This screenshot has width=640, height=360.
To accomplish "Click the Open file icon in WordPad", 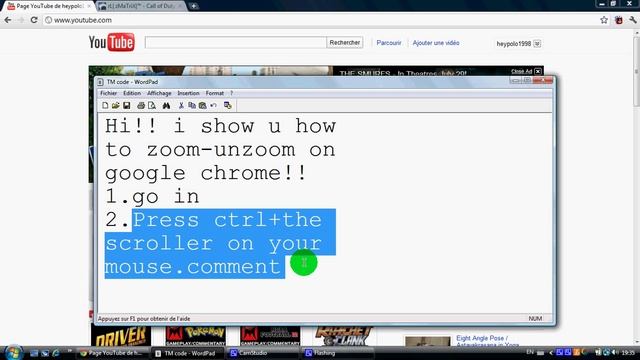I will click(x=116, y=106).
